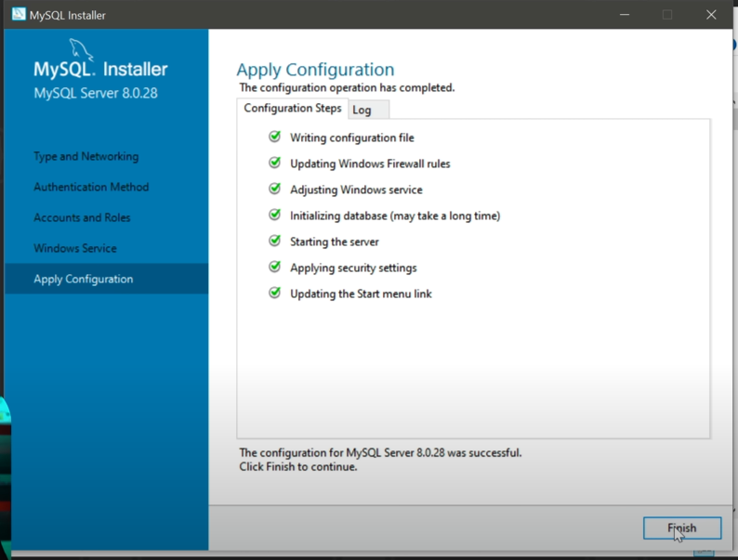Click the 'Writing configuration file' step text
Screen dimensions: 738x560
352,137
